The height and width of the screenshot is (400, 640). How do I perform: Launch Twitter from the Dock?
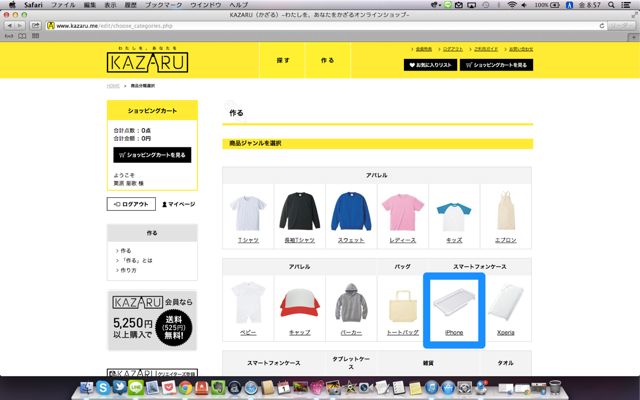tap(120, 387)
